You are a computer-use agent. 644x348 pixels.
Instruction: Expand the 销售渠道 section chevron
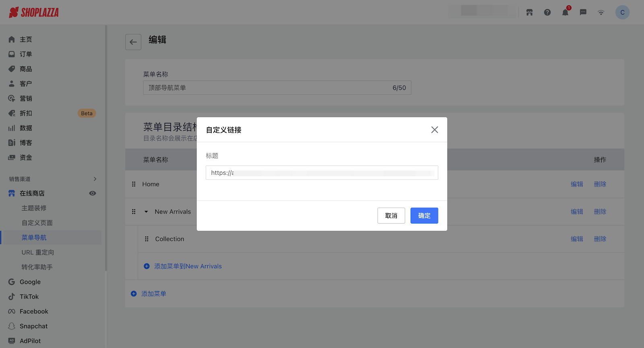(95, 179)
